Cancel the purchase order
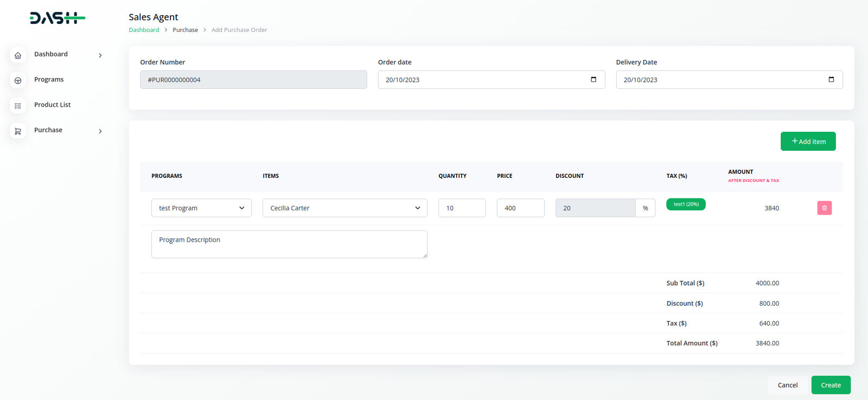The height and width of the screenshot is (400, 868). coord(787,385)
